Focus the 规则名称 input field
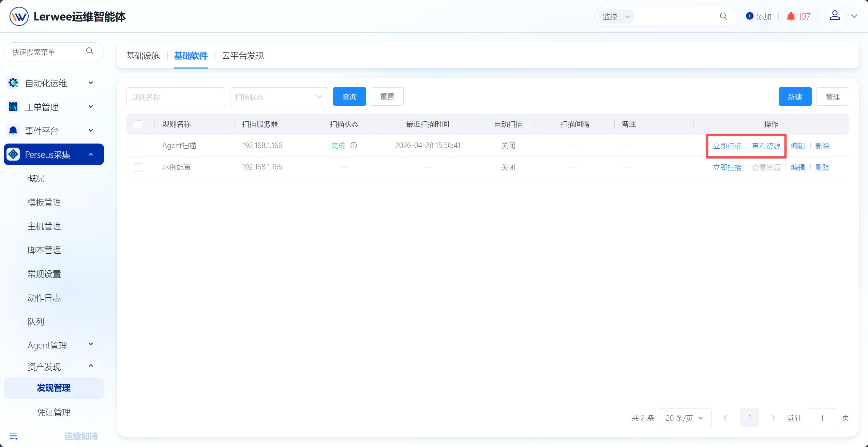Image resolution: width=868 pixels, height=447 pixels. [176, 97]
